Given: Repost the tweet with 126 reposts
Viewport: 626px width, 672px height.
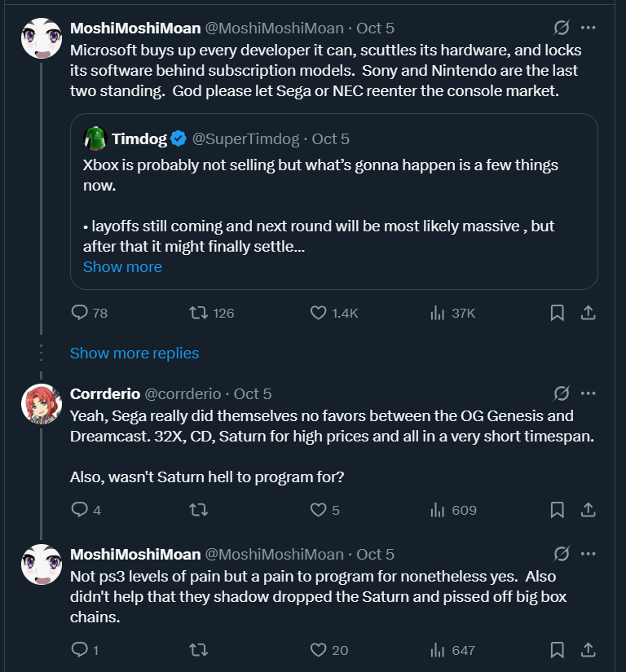Looking at the screenshot, I should tap(197, 313).
